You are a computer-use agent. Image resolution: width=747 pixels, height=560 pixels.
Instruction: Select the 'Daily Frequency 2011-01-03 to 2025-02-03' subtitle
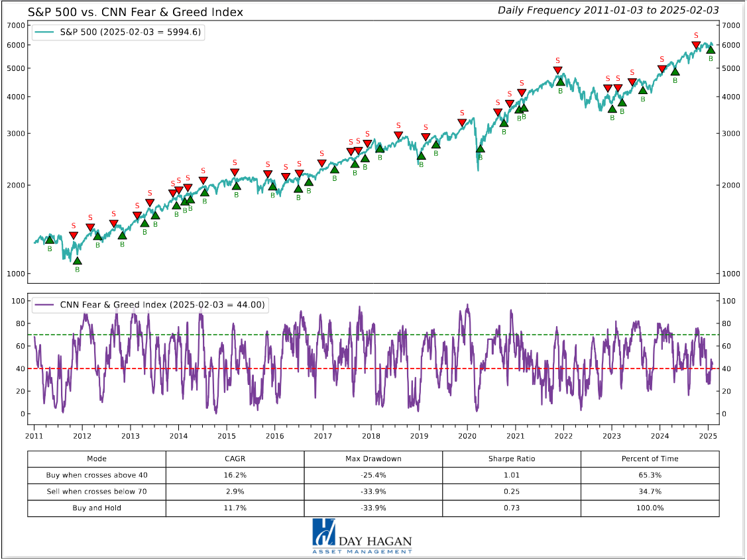point(608,11)
